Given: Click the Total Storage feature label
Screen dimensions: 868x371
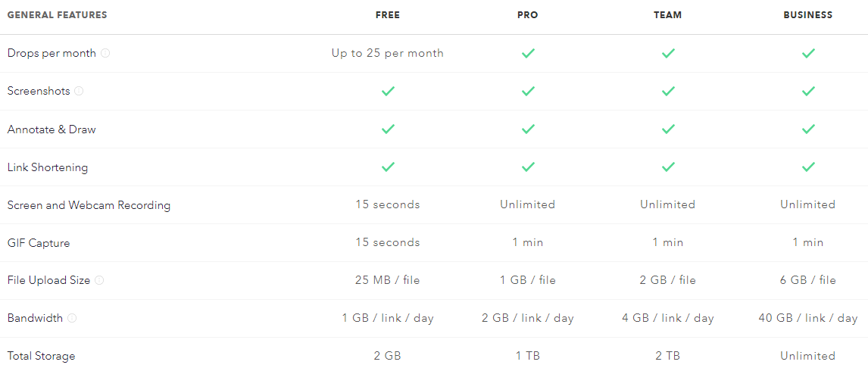Looking at the screenshot, I should pos(41,356).
